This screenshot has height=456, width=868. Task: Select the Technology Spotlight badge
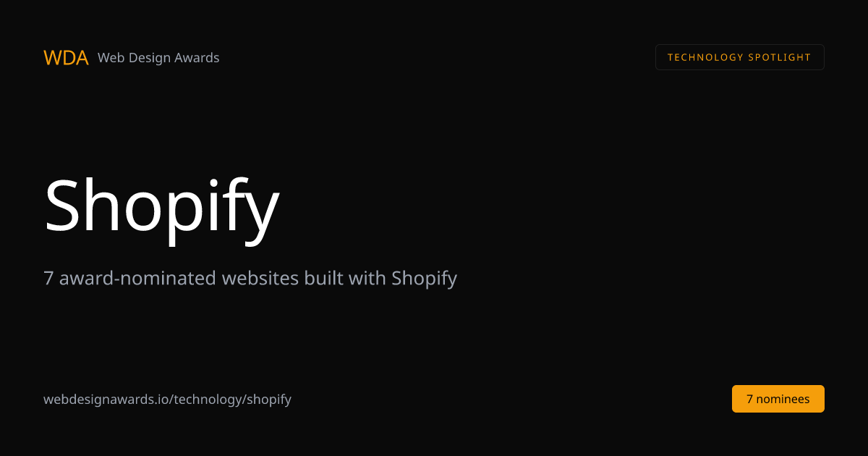click(x=739, y=57)
